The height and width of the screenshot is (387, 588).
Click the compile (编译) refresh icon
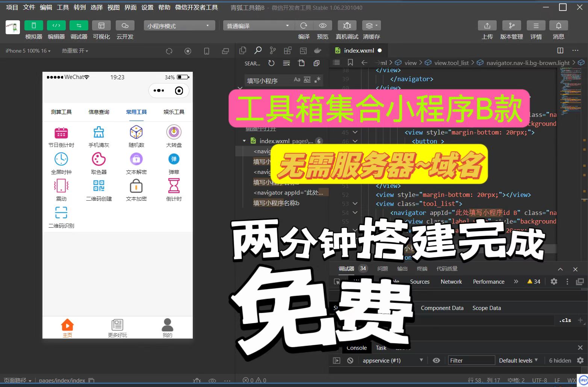tap(304, 26)
